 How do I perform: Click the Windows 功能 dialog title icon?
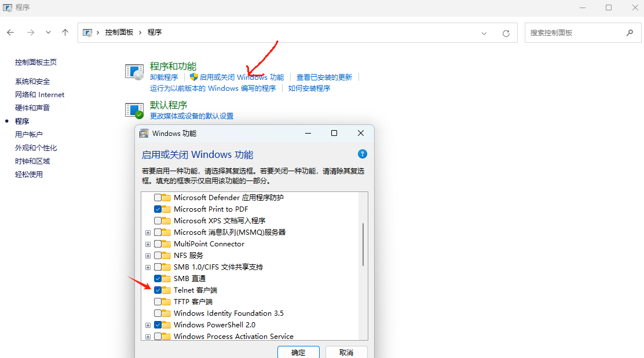tap(144, 133)
